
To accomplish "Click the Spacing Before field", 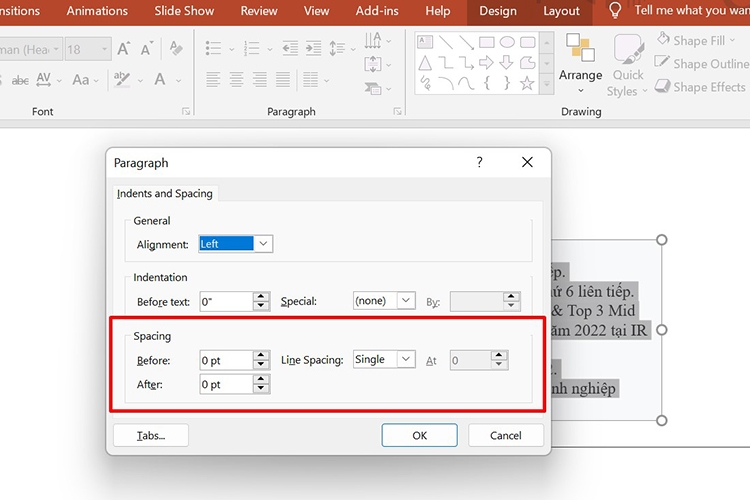I will tap(226, 360).
